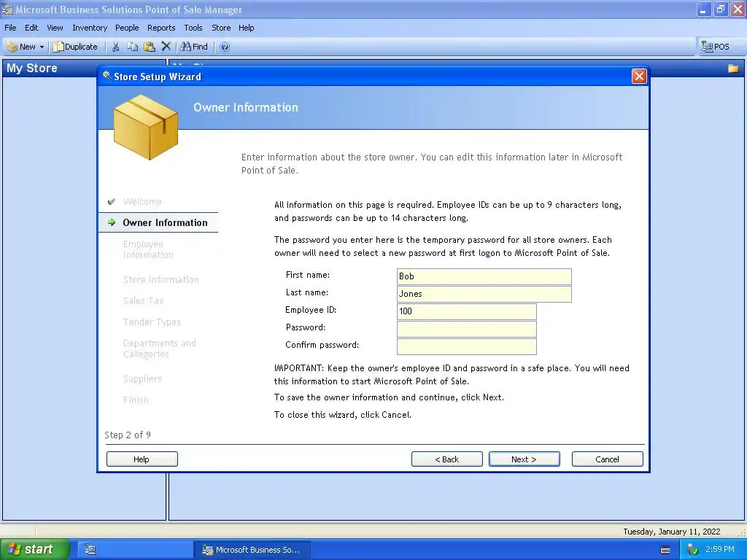Image resolution: width=747 pixels, height=560 pixels.
Task: Switch to POS from the toolbar
Action: (715, 47)
